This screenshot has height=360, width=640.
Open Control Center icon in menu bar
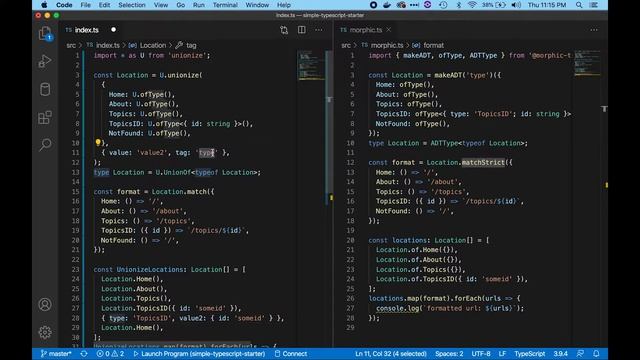click(594, 5)
